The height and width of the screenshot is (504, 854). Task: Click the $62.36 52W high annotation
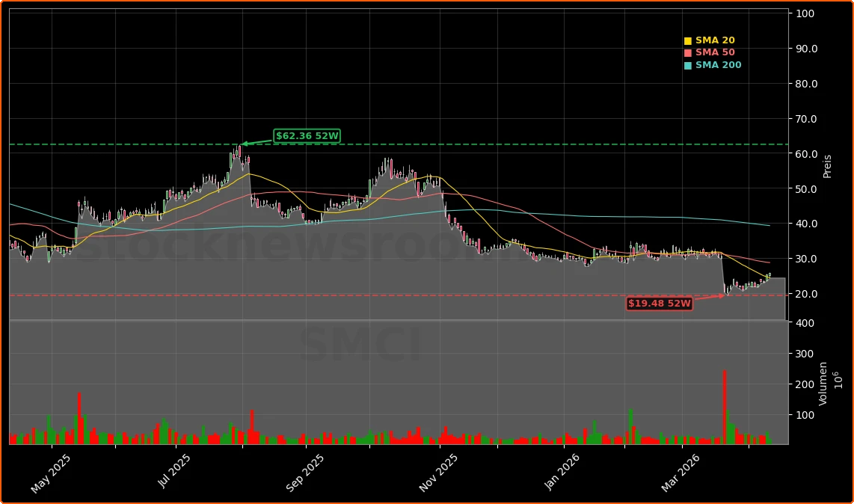pos(307,136)
